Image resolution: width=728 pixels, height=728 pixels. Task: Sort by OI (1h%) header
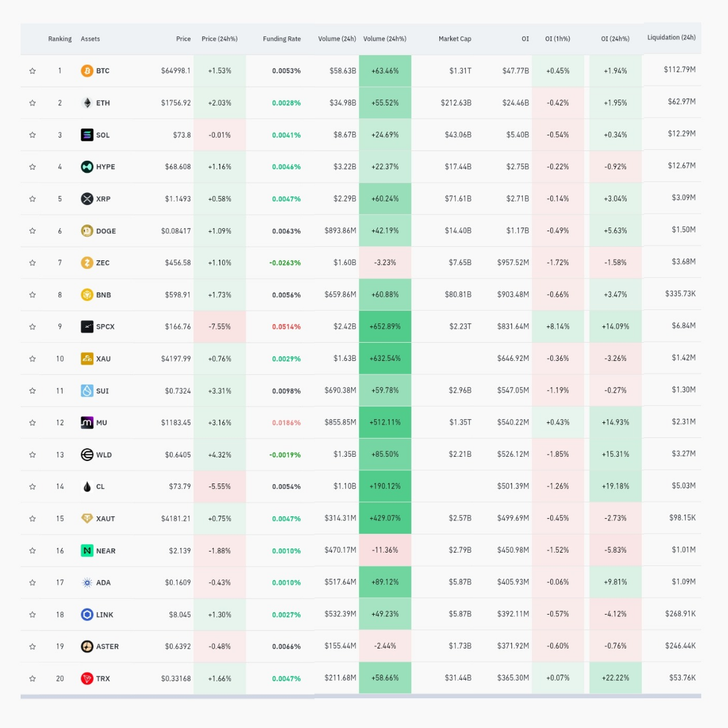[x=558, y=39]
